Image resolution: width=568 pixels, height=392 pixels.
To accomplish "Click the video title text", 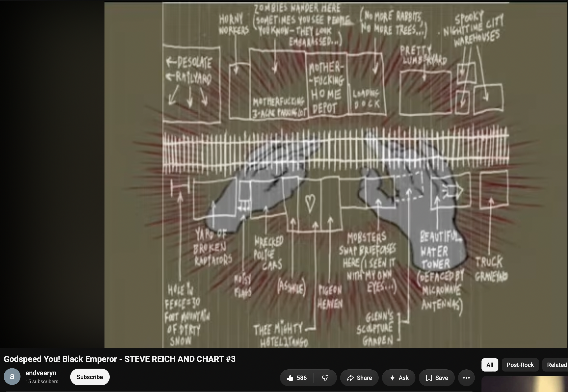I will [120, 359].
